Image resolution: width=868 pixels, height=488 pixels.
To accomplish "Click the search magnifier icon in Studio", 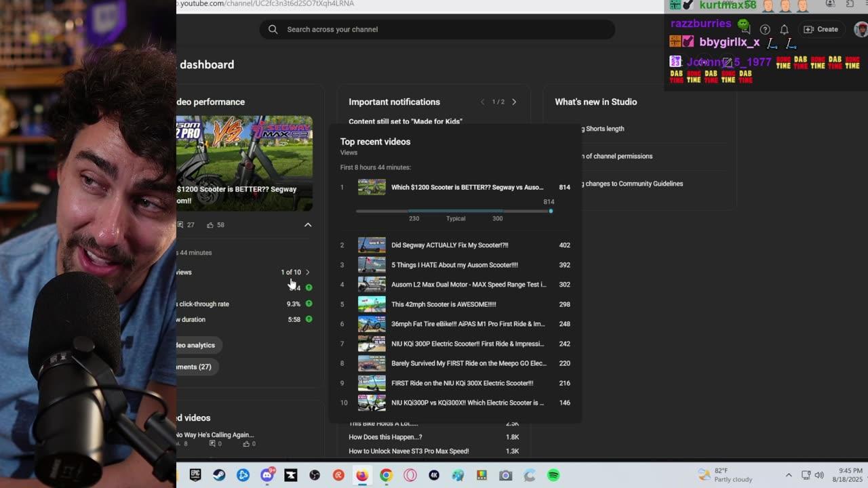I will tap(273, 29).
